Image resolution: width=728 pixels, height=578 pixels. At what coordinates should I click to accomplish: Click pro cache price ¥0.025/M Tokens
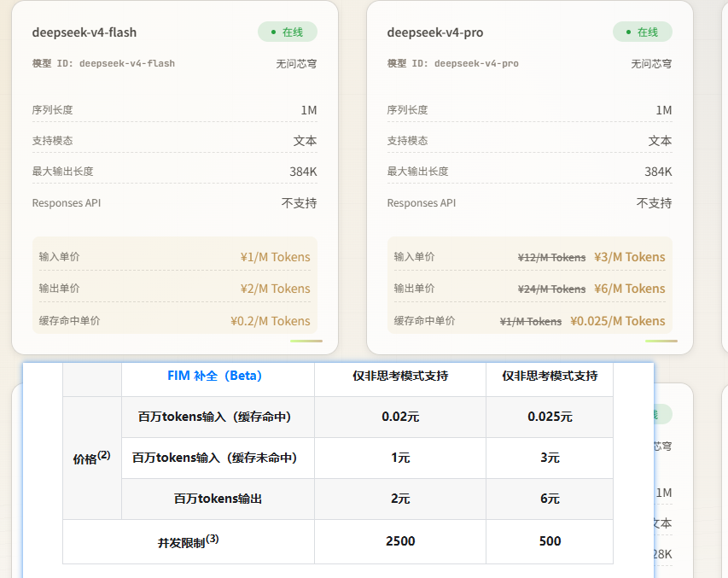(618, 321)
